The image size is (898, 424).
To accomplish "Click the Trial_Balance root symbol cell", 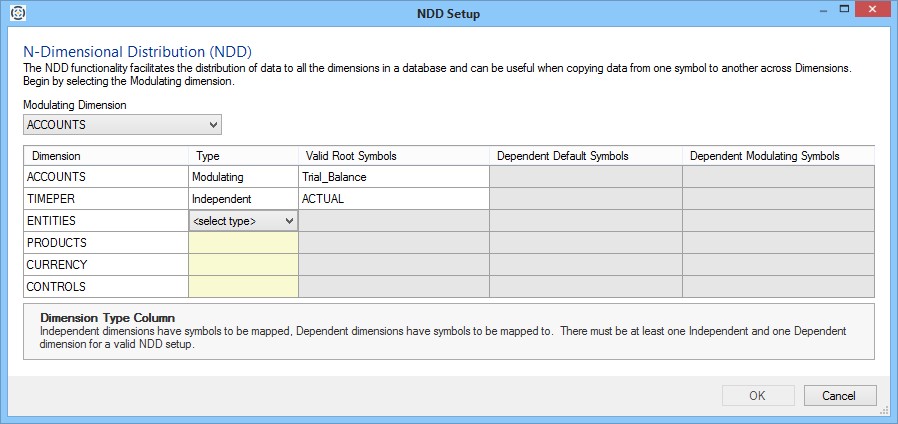I will [x=393, y=177].
